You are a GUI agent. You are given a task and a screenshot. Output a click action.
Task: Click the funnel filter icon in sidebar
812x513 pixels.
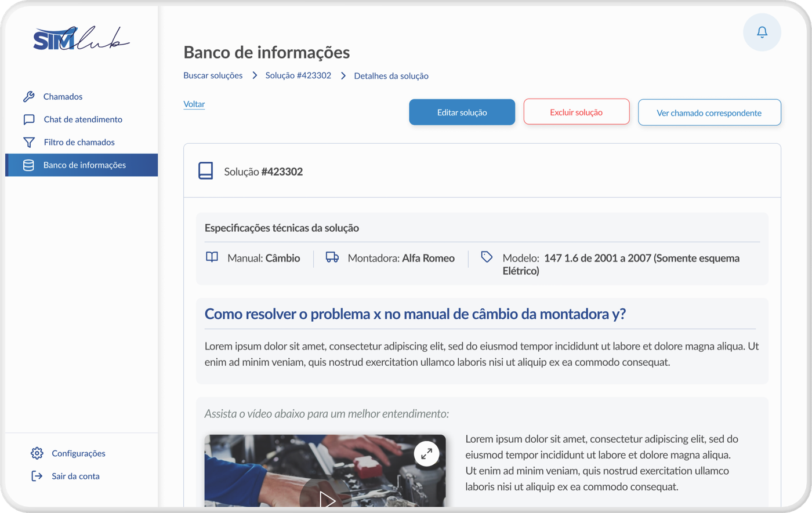29,142
